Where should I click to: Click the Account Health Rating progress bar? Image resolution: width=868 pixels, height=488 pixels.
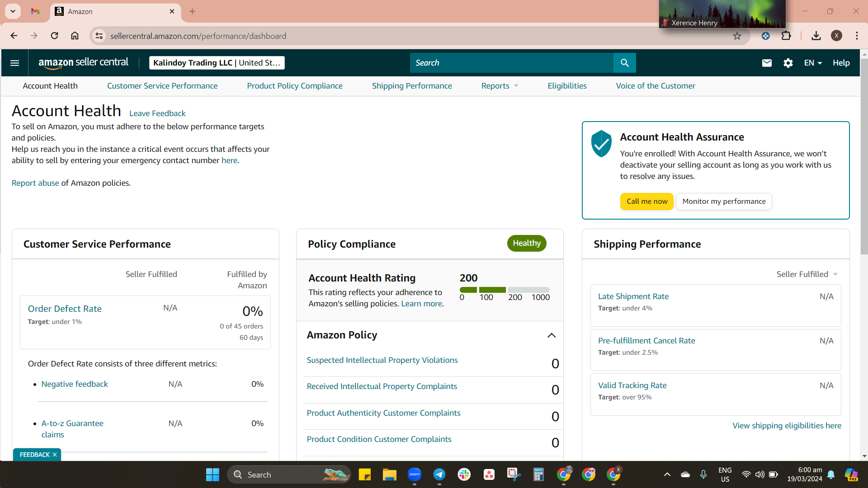coord(505,290)
